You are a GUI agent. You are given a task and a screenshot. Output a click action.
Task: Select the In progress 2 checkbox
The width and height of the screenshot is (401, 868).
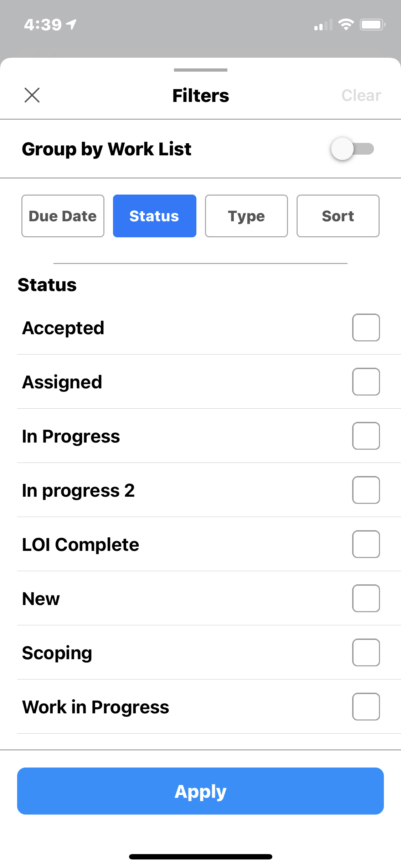366,490
